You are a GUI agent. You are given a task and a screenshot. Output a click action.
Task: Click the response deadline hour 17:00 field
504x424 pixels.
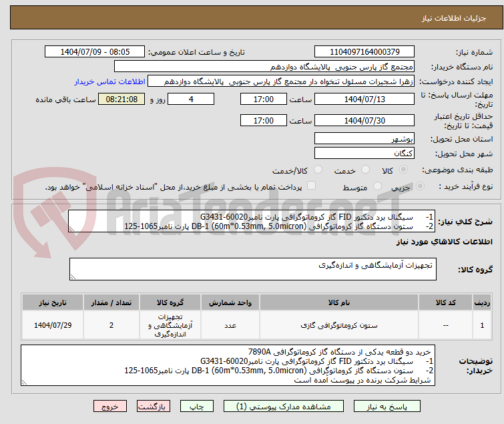(264, 99)
